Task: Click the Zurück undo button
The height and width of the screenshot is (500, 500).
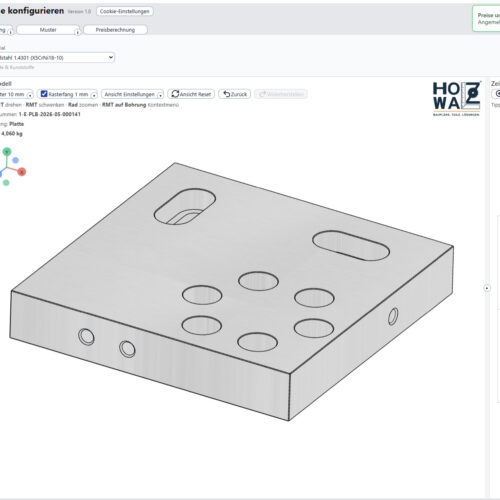Action: pos(235,94)
